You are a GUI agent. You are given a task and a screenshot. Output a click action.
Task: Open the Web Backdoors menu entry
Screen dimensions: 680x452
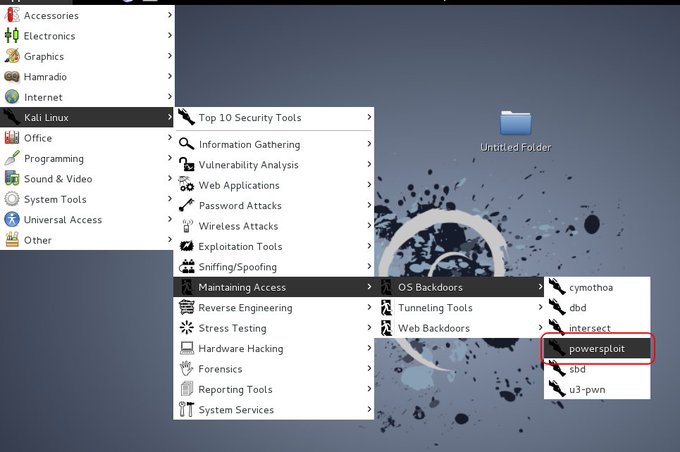[459, 328]
